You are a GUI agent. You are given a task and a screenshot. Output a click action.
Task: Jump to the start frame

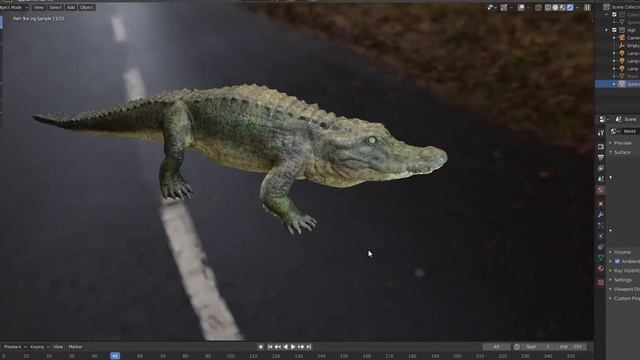pyautogui.click(x=270, y=347)
